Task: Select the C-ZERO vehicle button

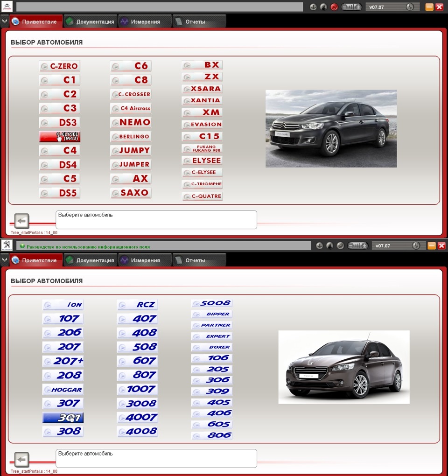Action: [x=60, y=66]
